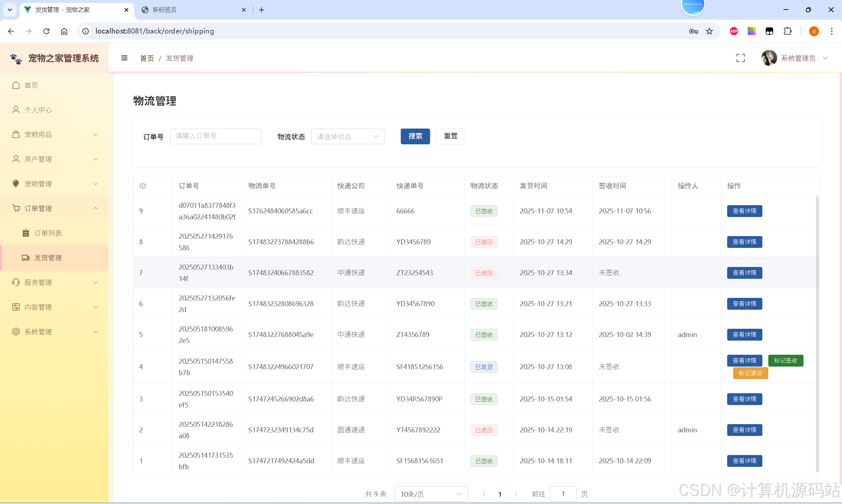Expand the 宠物用品 sidebar menu
This screenshot has width=842, height=504.
(x=54, y=134)
